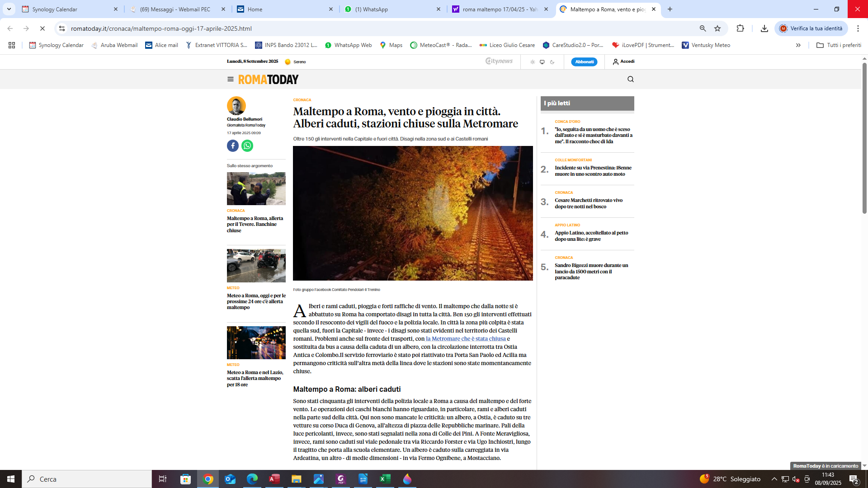Screen dimensions: 868x488
Task: Open the browser extensions puzzle icon
Action: tap(740, 28)
